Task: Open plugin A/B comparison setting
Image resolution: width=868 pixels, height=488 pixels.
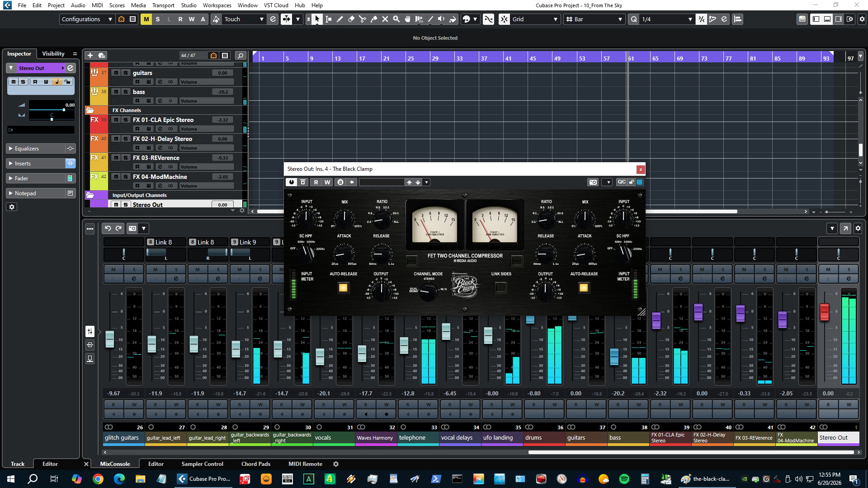Action: [x=340, y=182]
